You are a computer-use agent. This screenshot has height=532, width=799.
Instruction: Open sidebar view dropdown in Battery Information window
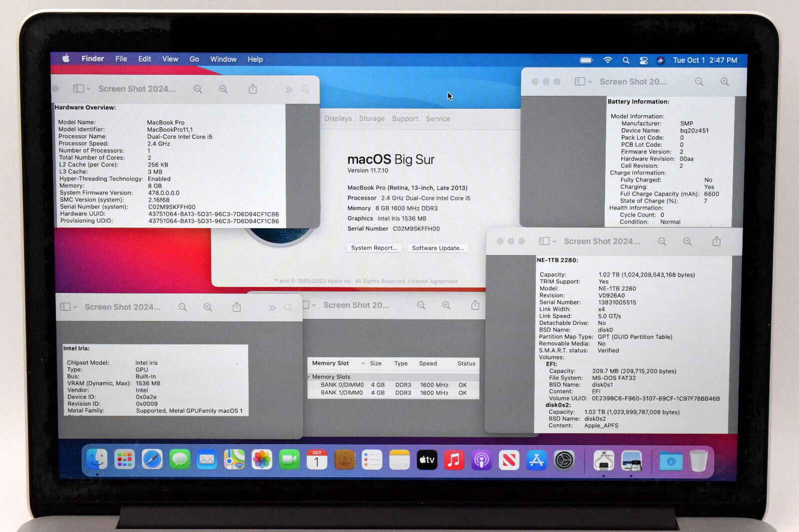[x=583, y=81]
